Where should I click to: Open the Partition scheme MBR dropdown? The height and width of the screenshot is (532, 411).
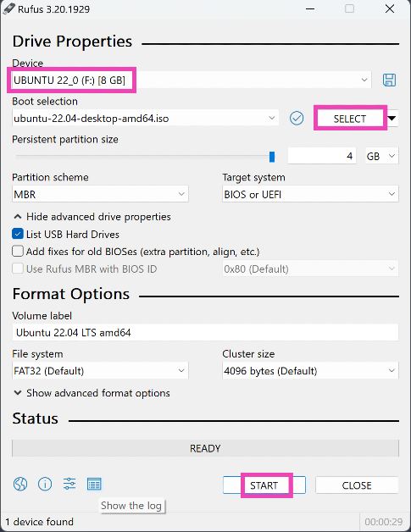point(100,194)
